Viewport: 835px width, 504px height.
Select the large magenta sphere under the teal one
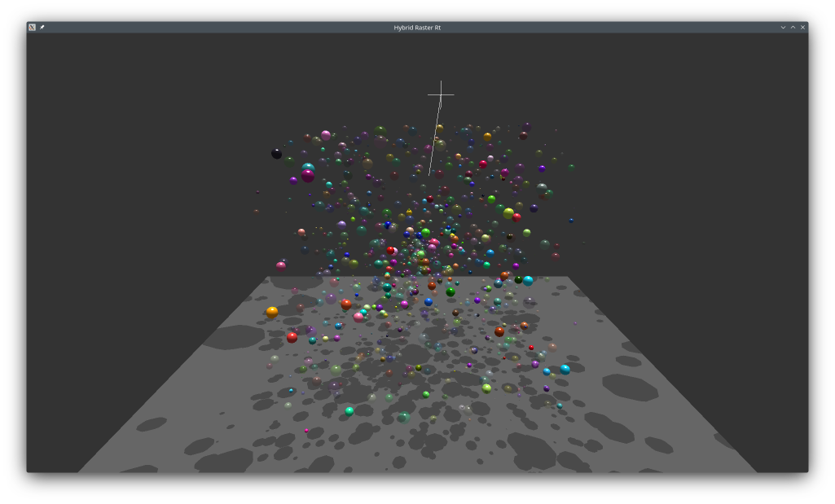pyautogui.click(x=308, y=175)
